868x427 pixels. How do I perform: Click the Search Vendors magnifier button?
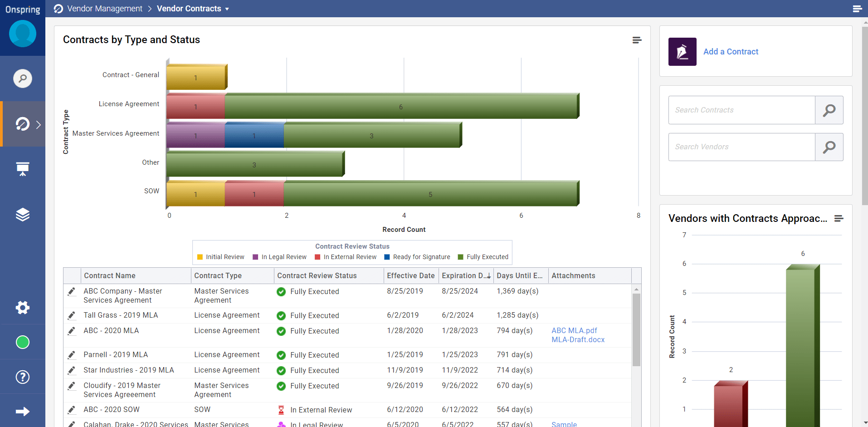(x=829, y=147)
